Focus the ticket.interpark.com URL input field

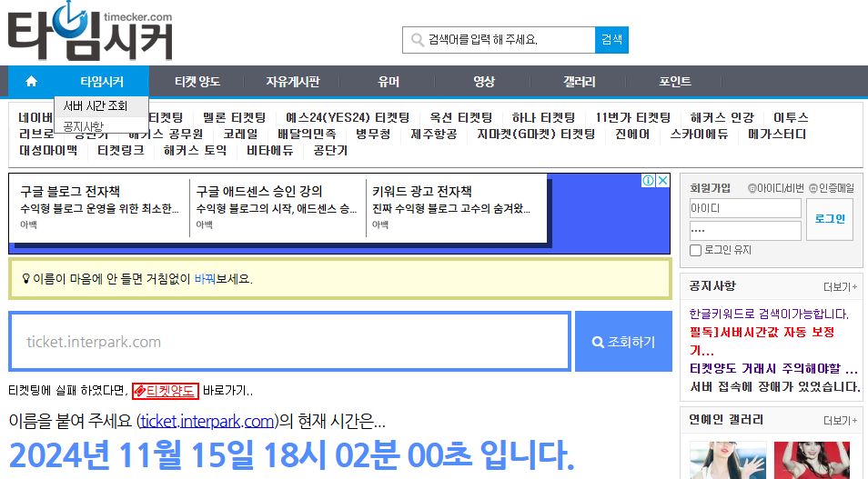(x=290, y=342)
